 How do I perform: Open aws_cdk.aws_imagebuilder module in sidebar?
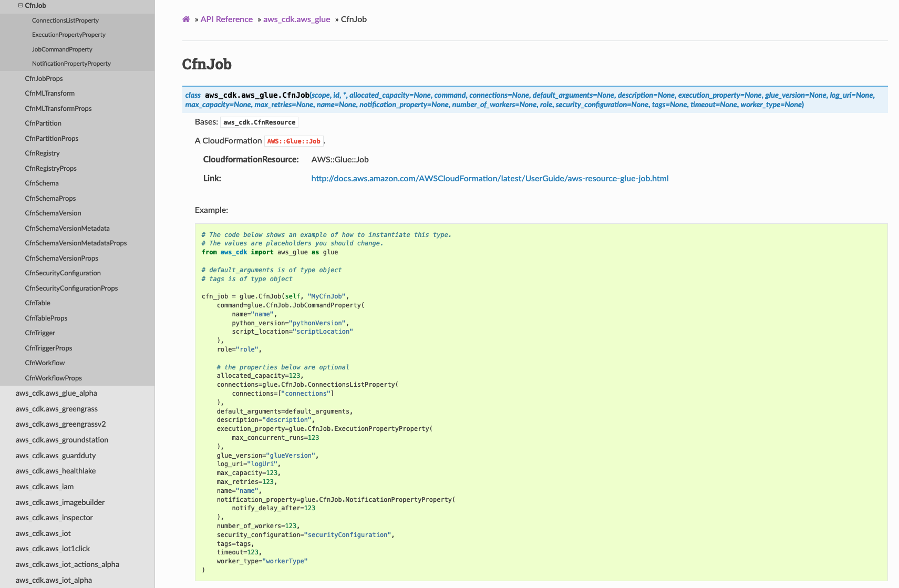click(60, 502)
